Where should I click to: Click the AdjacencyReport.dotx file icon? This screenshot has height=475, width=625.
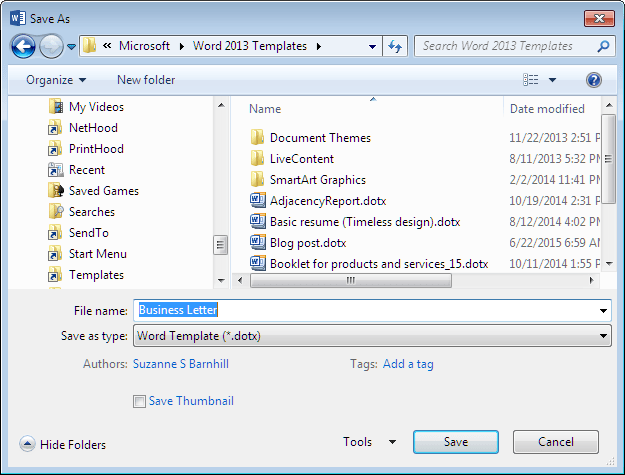(x=257, y=200)
